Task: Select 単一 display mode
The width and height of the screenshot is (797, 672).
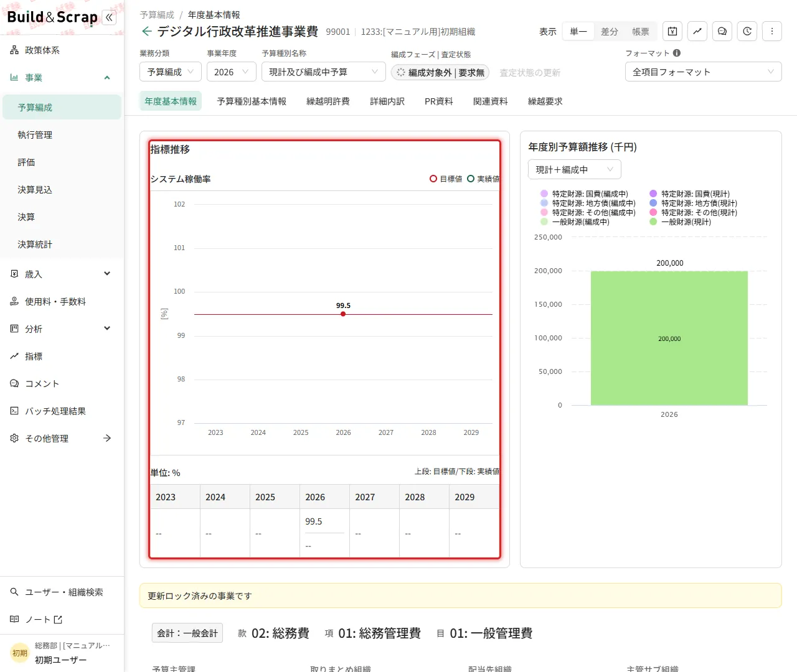Action: click(x=578, y=32)
